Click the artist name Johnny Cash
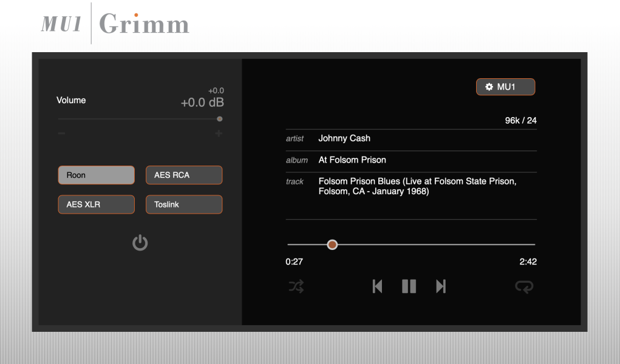620x364 pixels. 344,138
